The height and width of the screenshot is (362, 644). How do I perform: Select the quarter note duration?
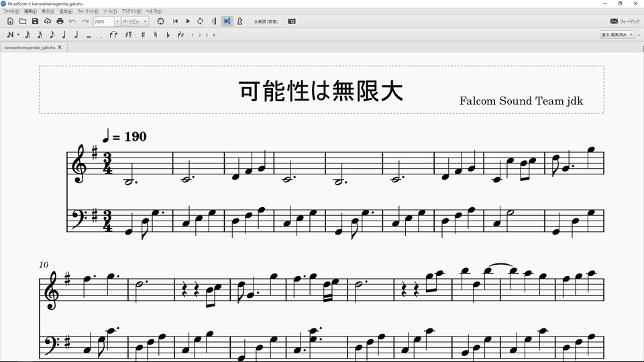[x=64, y=35]
